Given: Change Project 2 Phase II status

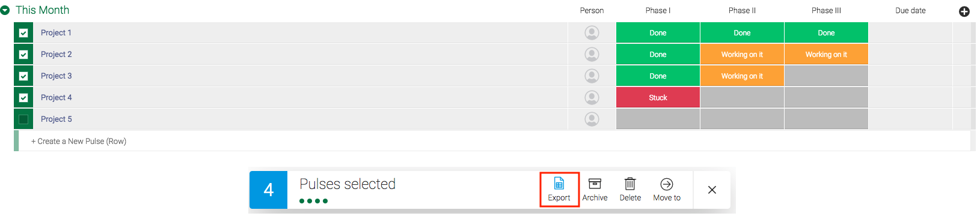Looking at the screenshot, I should pos(742,54).
